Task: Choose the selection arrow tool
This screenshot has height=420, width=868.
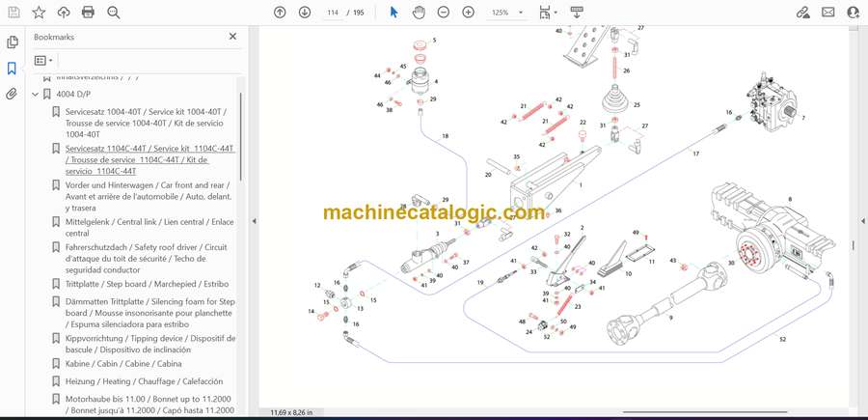Action: pyautogui.click(x=394, y=13)
